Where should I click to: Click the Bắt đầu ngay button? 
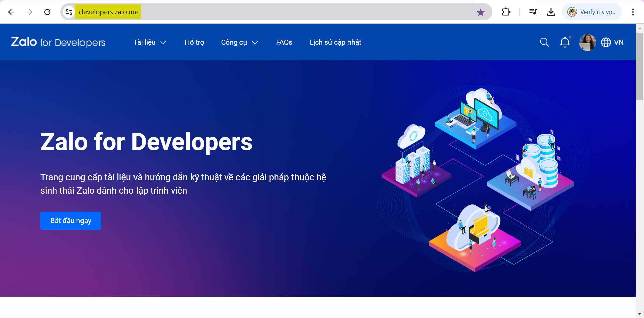[x=71, y=221]
